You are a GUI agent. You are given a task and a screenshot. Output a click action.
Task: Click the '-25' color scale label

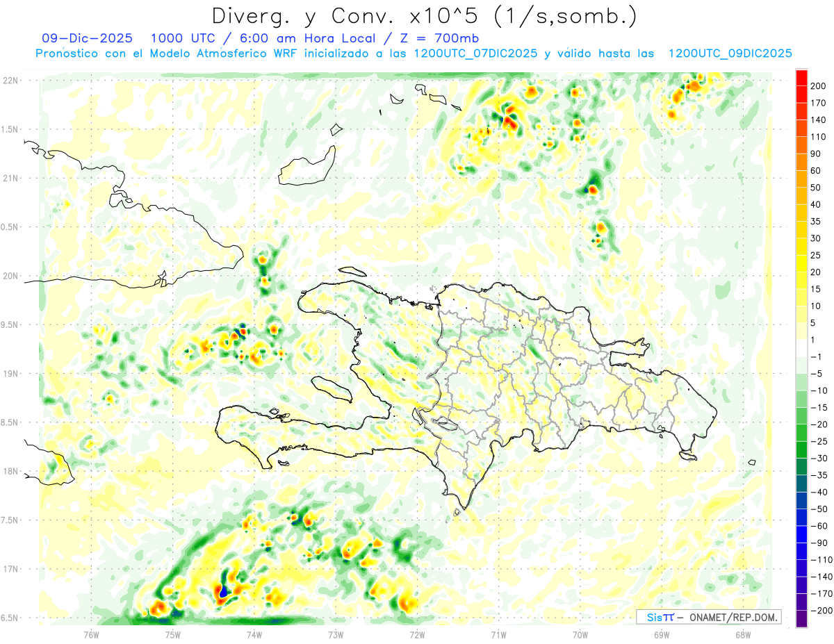click(820, 441)
